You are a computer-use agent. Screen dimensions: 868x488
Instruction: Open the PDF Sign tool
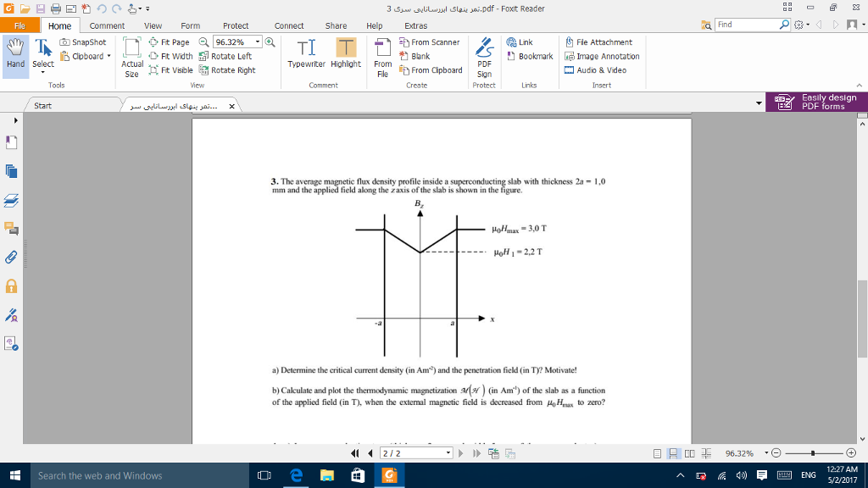tap(484, 58)
